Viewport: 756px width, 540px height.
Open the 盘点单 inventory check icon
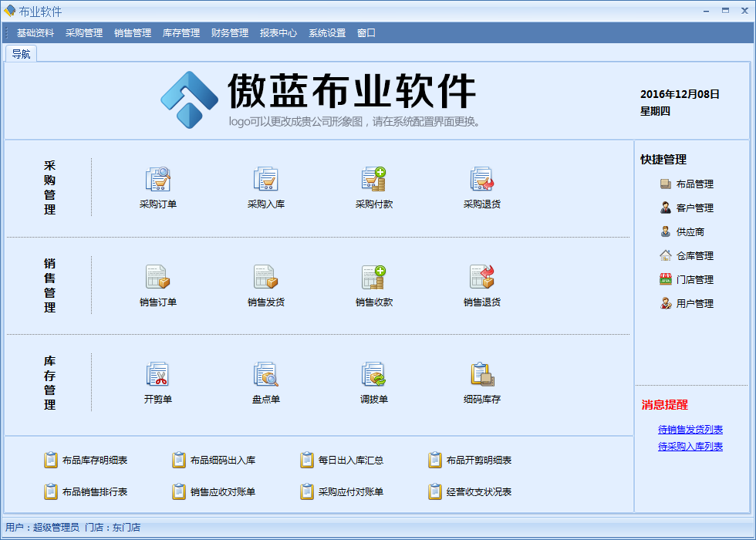coord(266,375)
